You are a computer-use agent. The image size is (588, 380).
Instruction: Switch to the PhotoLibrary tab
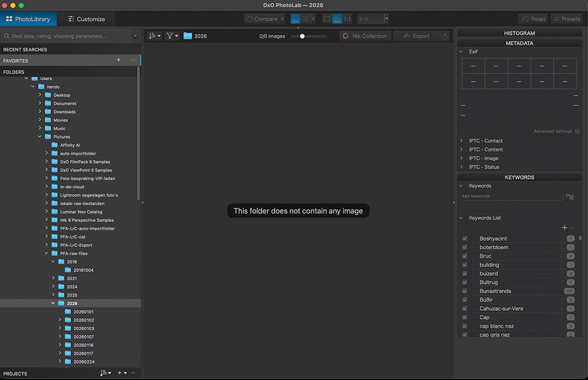(28, 19)
